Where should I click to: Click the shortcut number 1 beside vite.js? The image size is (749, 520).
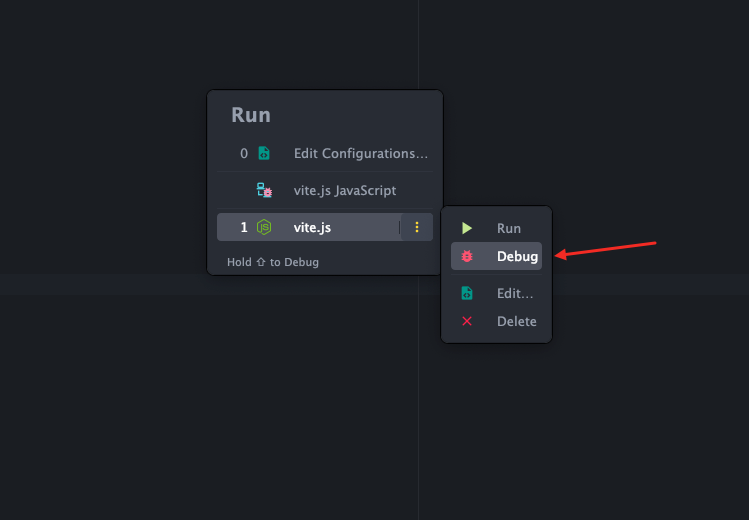click(244, 227)
